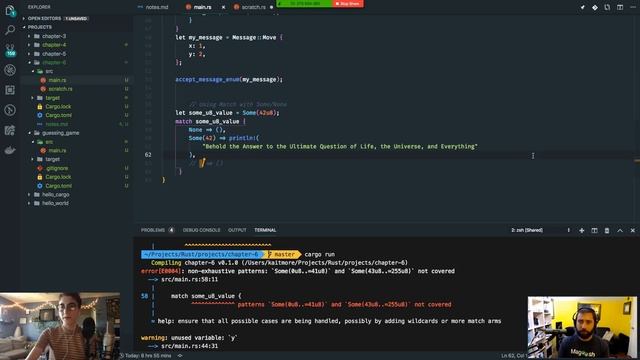
Task: Click lock icon beside chapter-6 Cargo.lock
Action: (x=40, y=107)
